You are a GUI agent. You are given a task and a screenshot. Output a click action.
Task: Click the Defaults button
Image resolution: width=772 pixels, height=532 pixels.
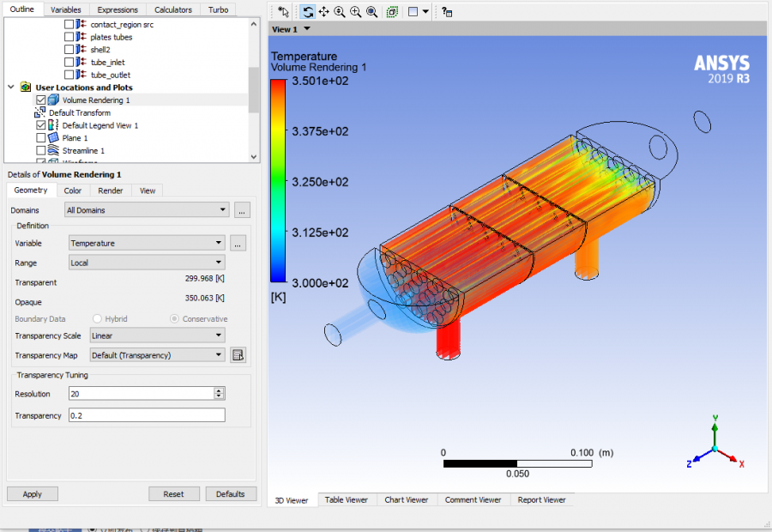coord(230,493)
